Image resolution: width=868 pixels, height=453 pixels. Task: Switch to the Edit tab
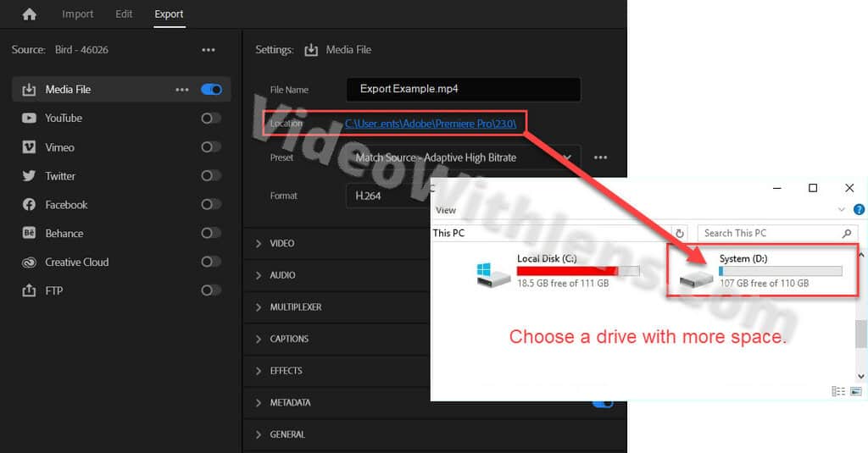(124, 14)
